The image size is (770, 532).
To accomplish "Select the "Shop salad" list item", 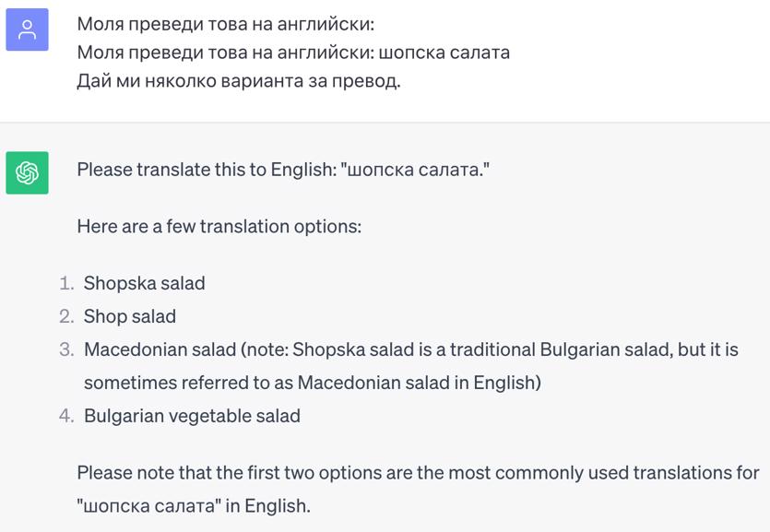I will pos(129,316).
